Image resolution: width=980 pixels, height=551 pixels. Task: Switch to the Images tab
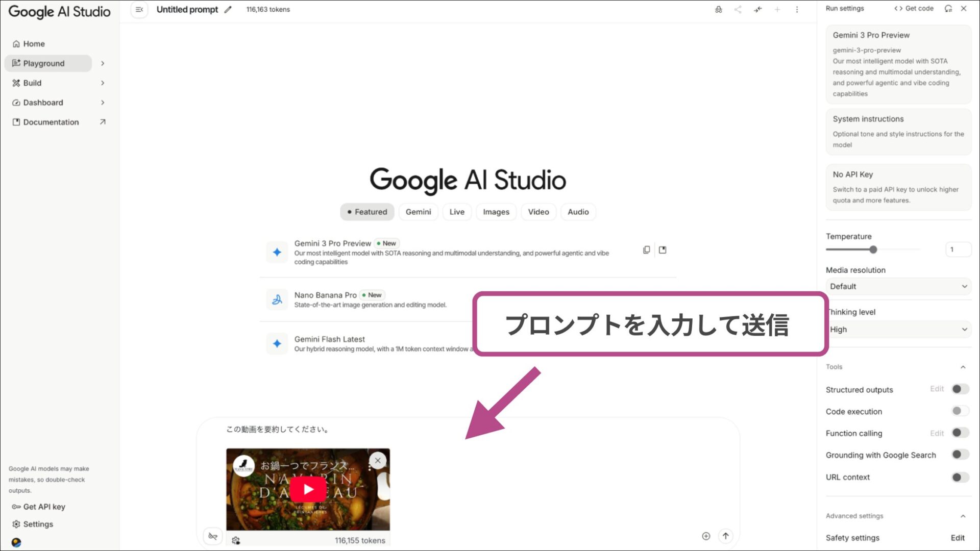click(x=496, y=212)
